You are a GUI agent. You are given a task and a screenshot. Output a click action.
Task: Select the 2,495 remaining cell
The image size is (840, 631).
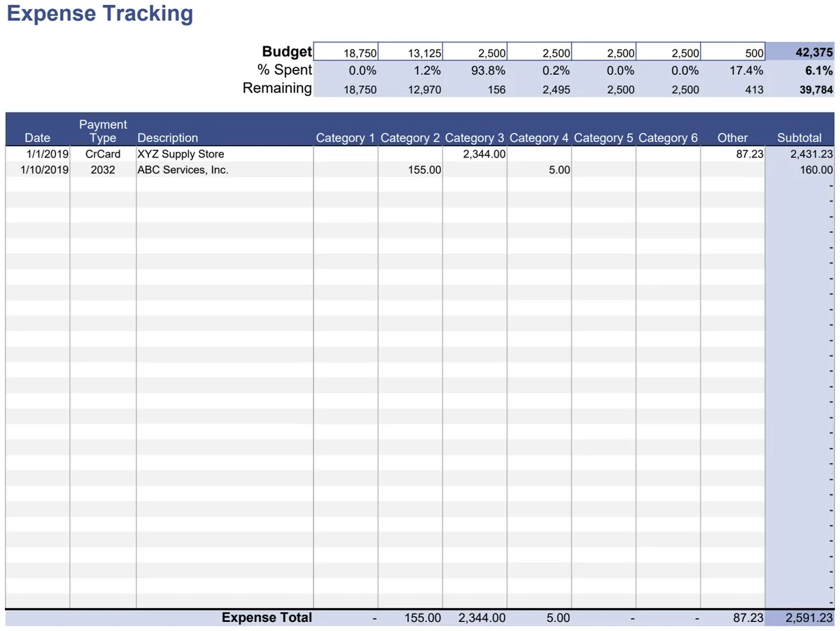pos(540,89)
